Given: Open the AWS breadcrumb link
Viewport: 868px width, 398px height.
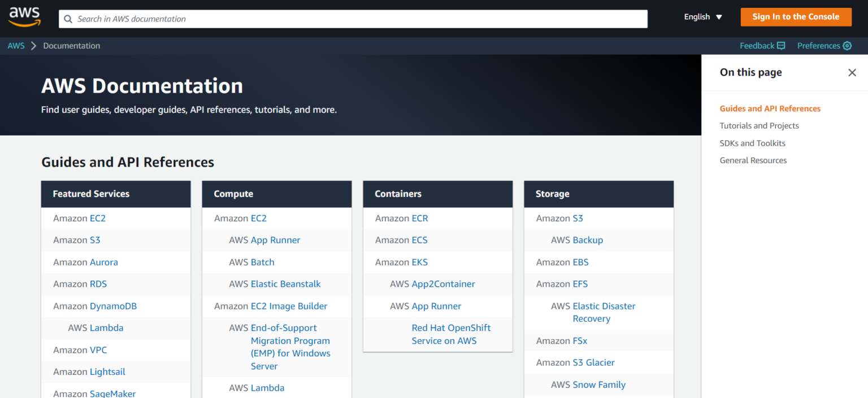Looking at the screenshot, I should pyautogui.click(x=16, y=46).
